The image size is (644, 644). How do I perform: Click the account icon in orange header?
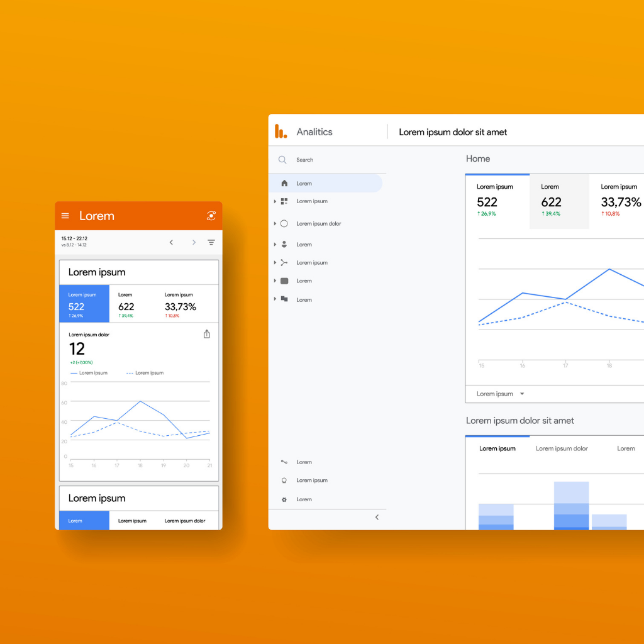[x=211, y=216]
